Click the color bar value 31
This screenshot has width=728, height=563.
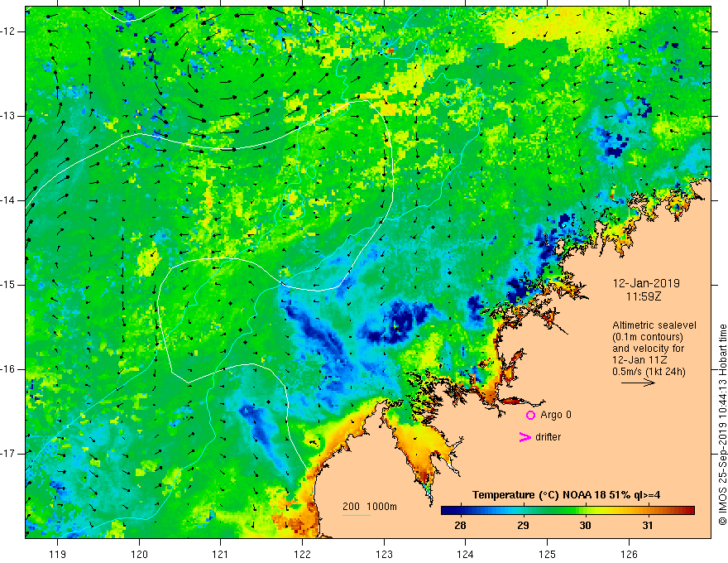(x=648, y=526)
